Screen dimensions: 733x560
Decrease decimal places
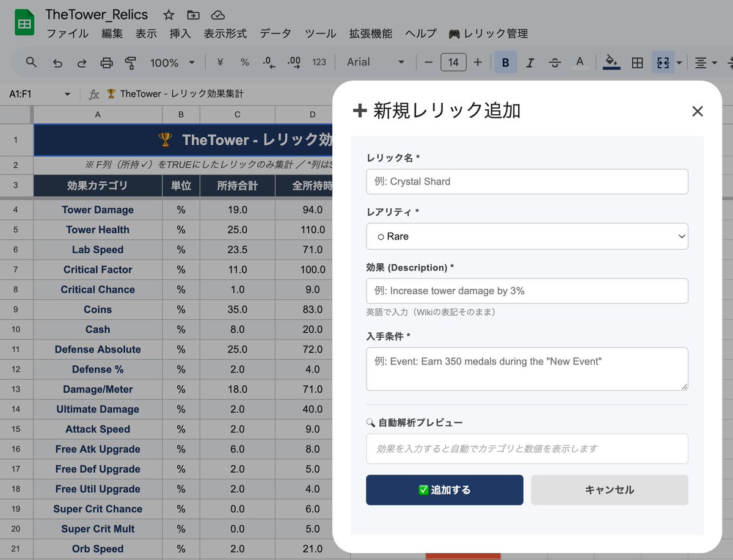pos(269,62)
